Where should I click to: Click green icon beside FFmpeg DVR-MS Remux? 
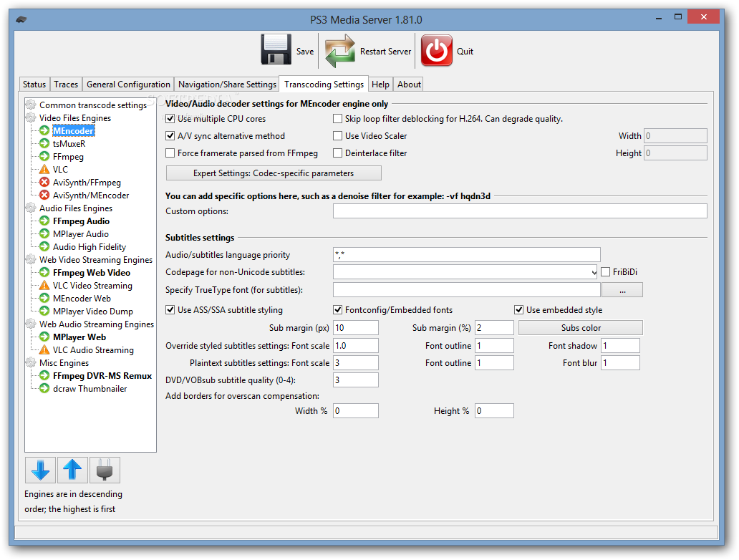pyautogui.click(x=44, y=376)
